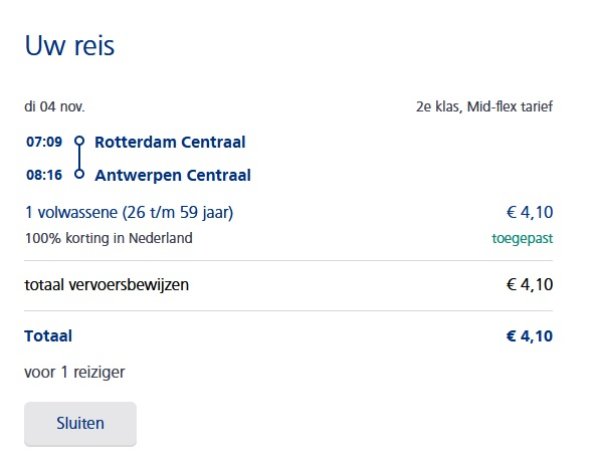This screenshot has height=466, width=600.
Task: Click the Rotterdam Centraal departure station circle
Action: click(x=79, y=142)
